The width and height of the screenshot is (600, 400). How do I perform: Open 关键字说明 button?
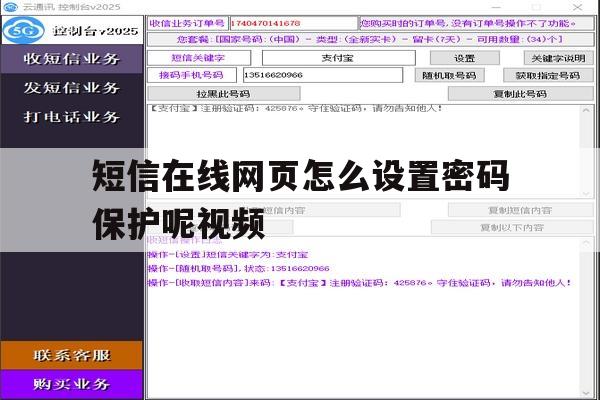558,58
